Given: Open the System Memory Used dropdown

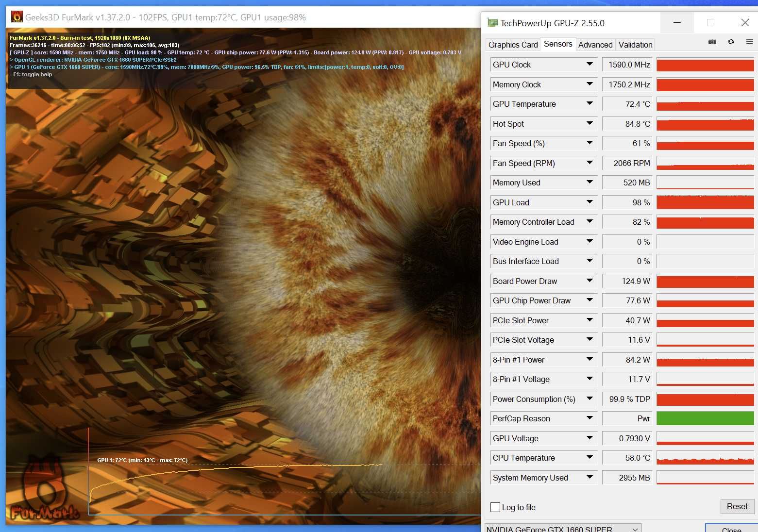Looking at the screenshot, I should point(590,478).
